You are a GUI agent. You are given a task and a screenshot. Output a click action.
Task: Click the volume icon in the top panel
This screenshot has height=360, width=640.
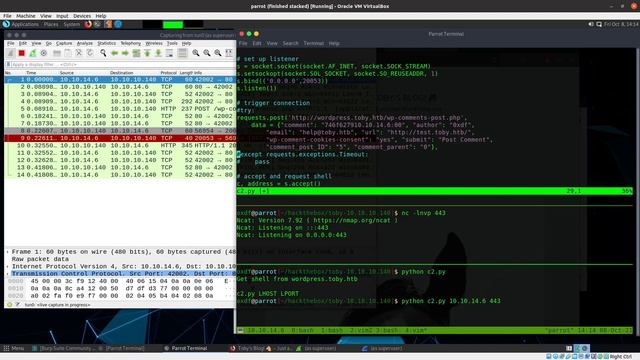tap(591, 24)
